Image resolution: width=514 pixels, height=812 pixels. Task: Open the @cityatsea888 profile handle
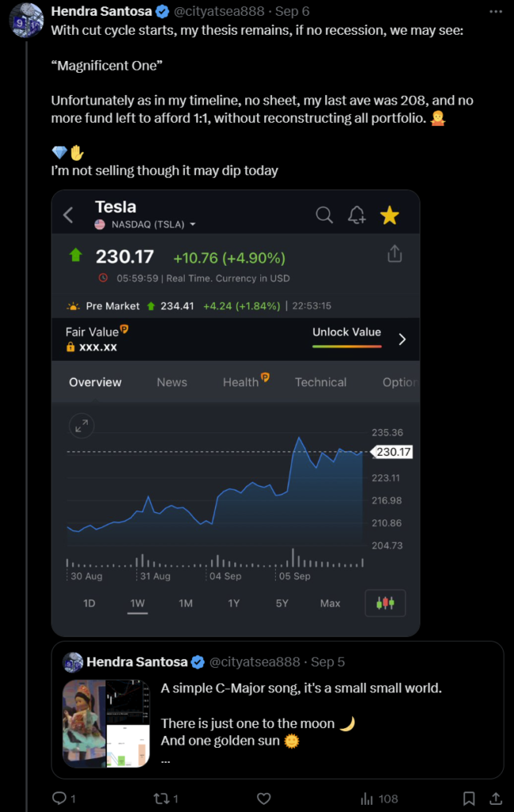219,11
